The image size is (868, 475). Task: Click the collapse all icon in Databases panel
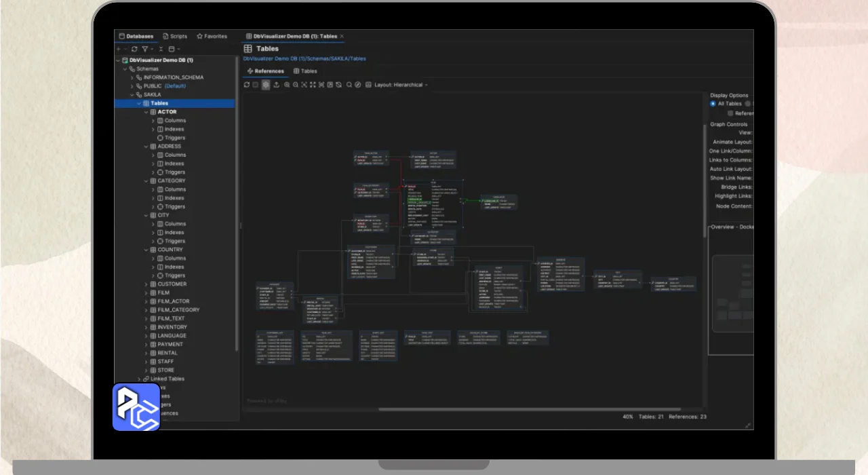(x=161, y=49)
